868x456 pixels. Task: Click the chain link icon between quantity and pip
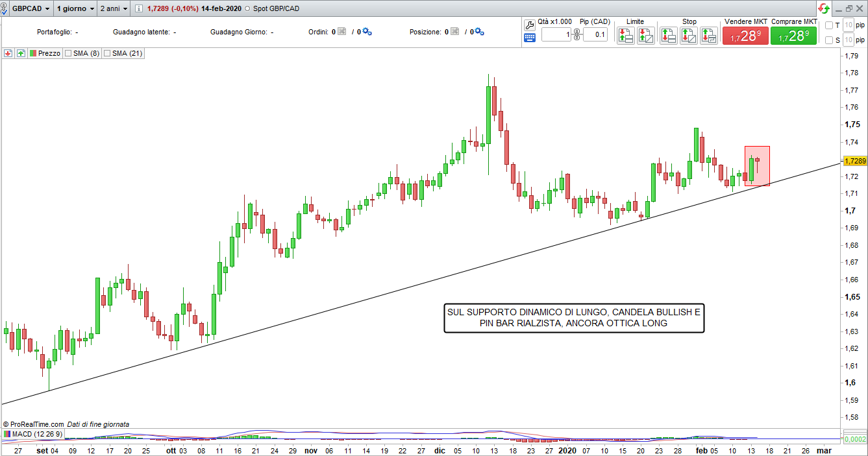click(x=577, y=34)
